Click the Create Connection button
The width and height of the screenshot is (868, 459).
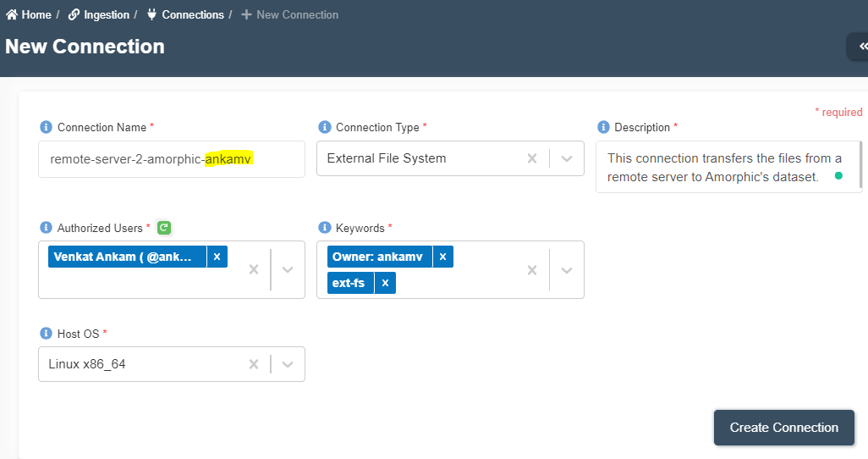pos(784,428)
